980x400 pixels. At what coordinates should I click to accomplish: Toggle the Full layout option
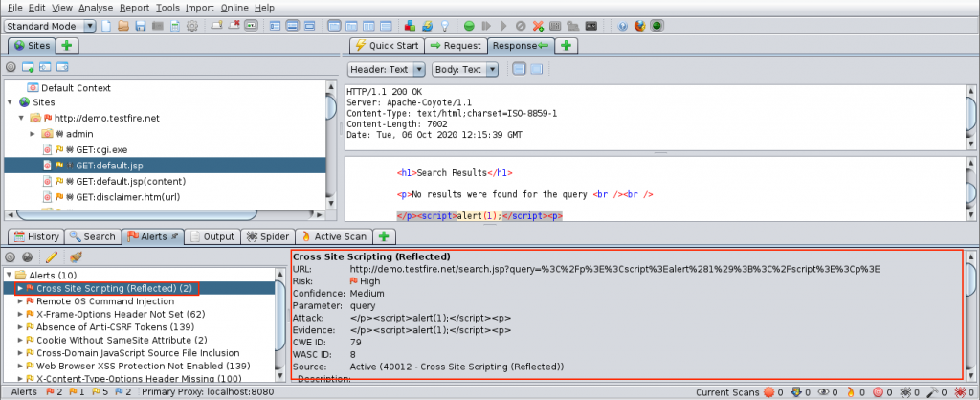309,26
